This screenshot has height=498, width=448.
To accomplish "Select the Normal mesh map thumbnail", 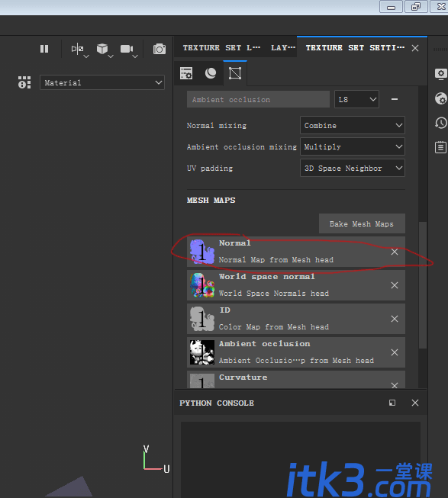I will tap(202, 252).
